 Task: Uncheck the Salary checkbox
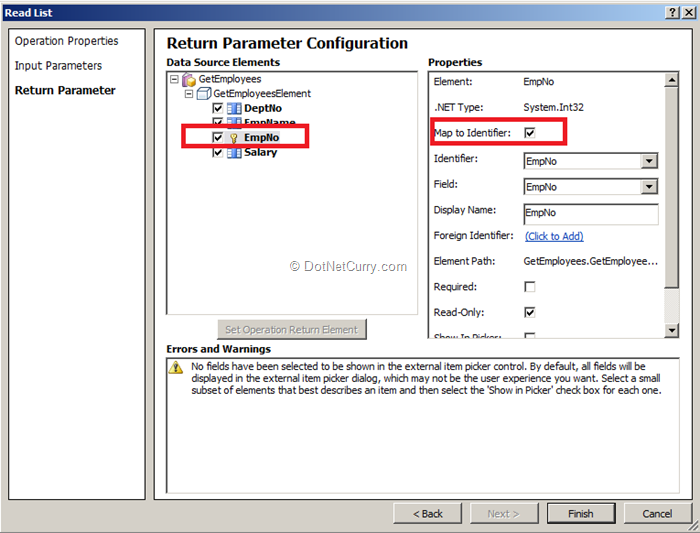[217, 153]
